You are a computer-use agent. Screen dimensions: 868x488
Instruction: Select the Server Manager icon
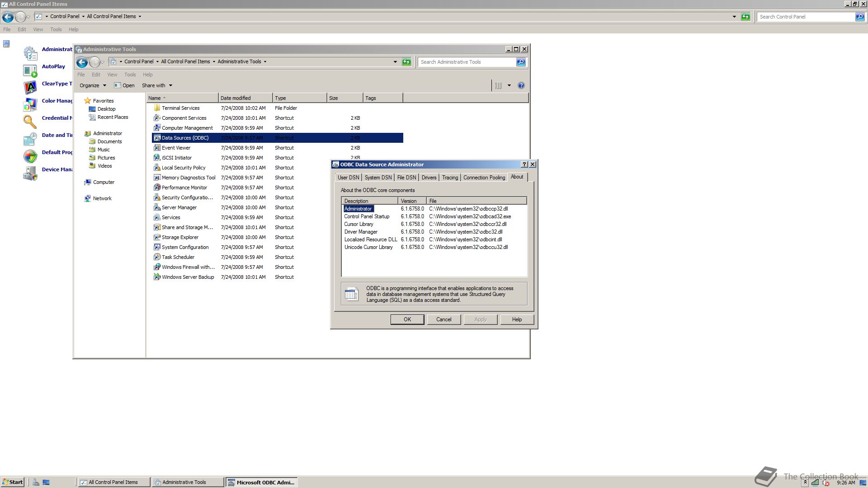click(157, 207)
